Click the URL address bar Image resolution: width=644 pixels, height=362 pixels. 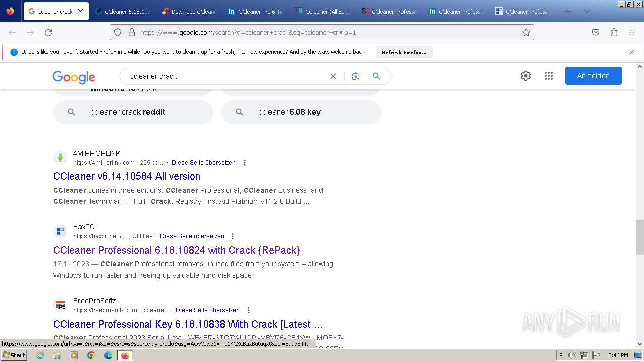(x=322, y=32)
